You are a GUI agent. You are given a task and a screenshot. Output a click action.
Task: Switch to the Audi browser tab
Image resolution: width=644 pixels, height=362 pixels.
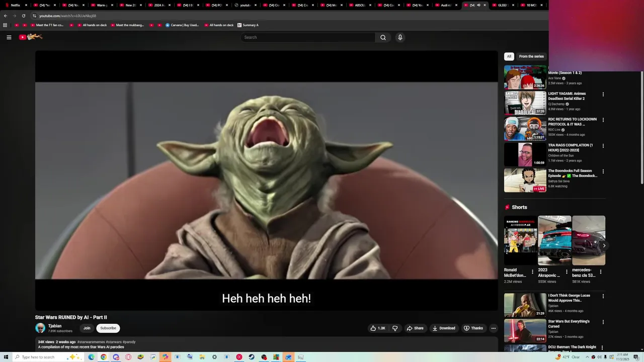click(445, 5)
